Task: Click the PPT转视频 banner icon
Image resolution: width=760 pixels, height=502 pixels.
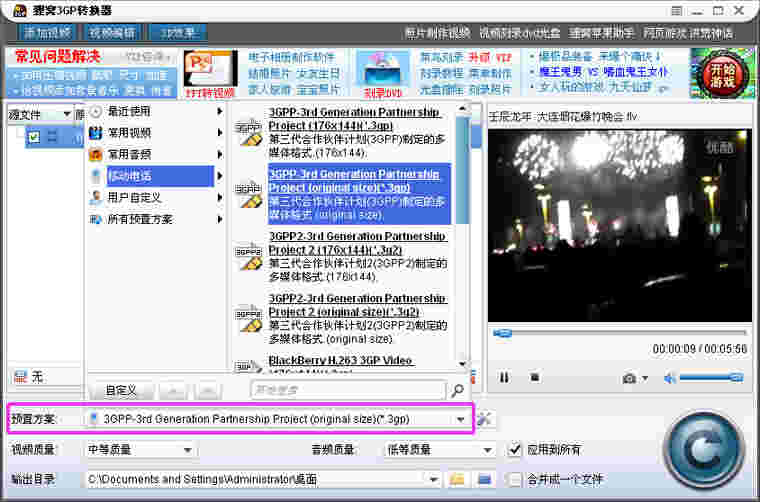Action: 210,74
